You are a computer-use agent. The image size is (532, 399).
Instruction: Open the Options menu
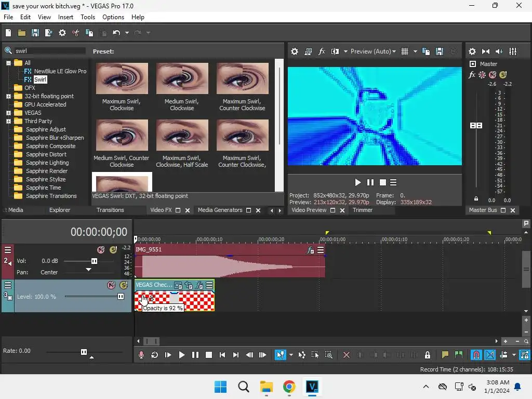[113, 17]
